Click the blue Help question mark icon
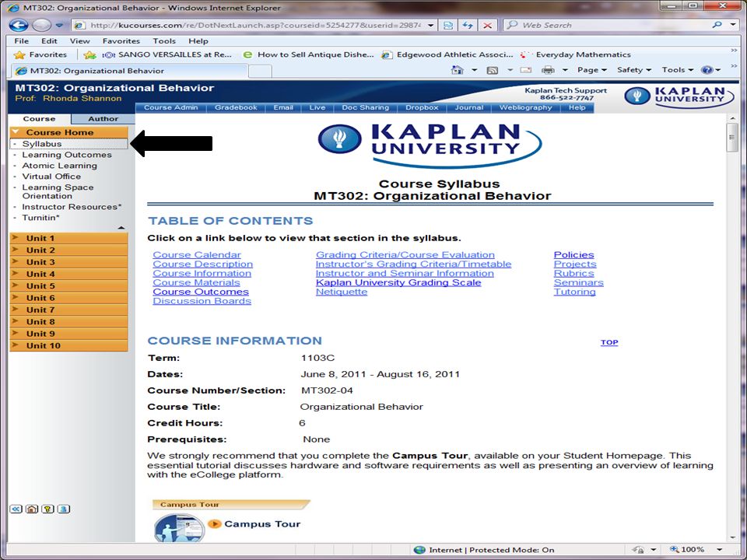This screenshot has width=747, height=560. tap(707, 70)
